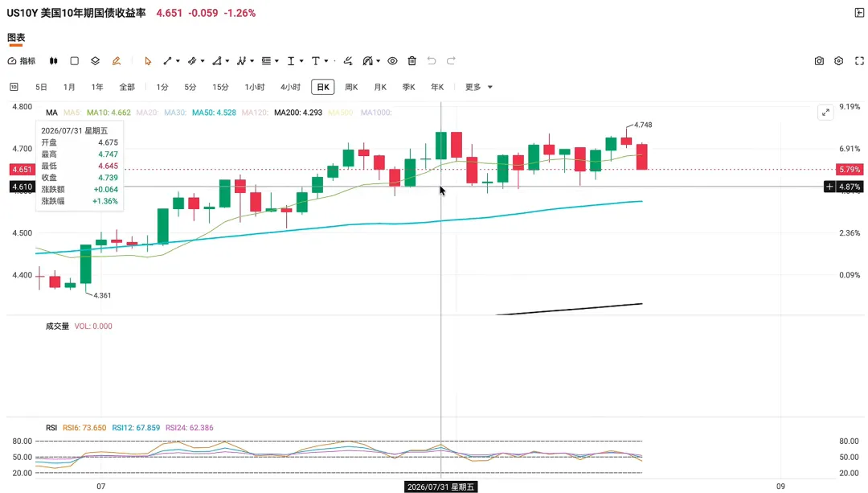
Task: Switch to the 周K weekly timeframe
Action: (x=351, y=87)
